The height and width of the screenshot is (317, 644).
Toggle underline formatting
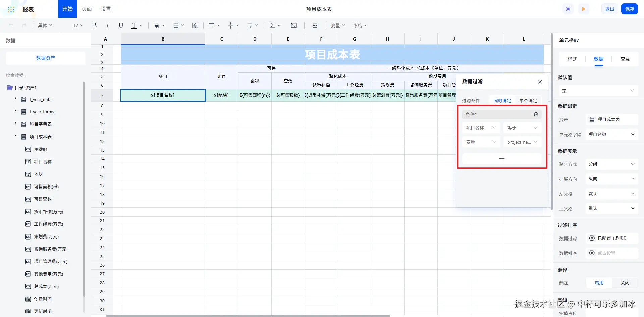coord(121,25)
